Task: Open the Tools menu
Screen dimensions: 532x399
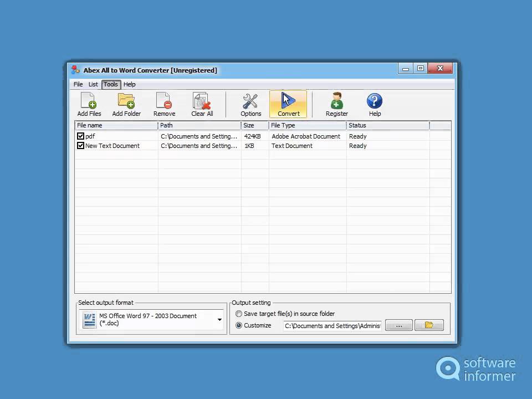Action: tap(111, 84)
